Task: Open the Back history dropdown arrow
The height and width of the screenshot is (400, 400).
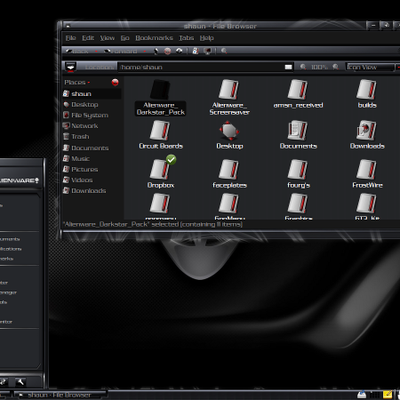Action: (x=96, y=51)
